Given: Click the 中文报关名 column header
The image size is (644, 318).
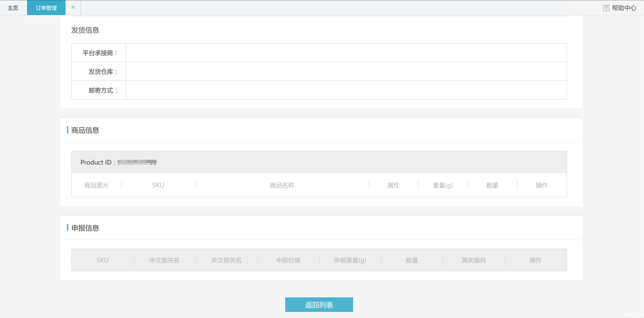Looking at the screenshot, I should pyautogui.click(x=165, y=260).
